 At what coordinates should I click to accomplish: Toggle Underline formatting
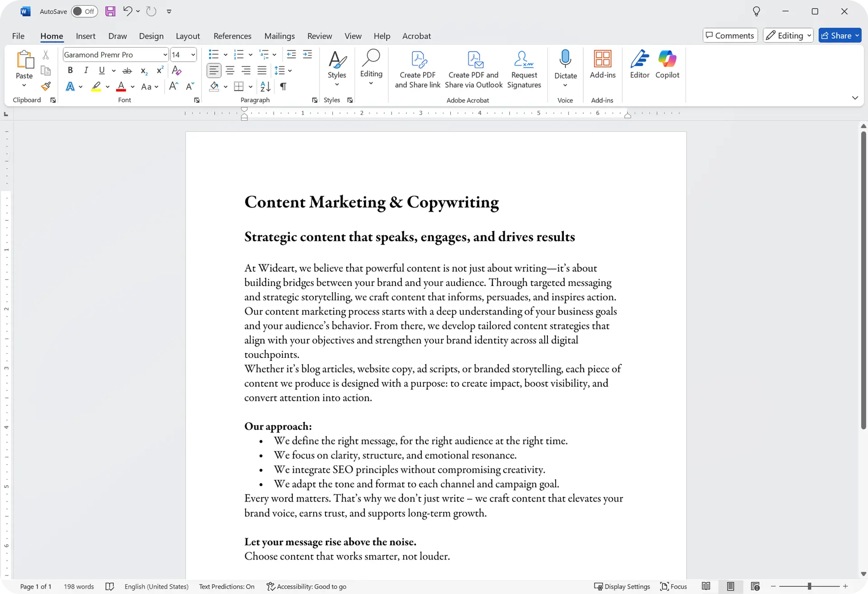pyautogui.click(x=102, y=70)
